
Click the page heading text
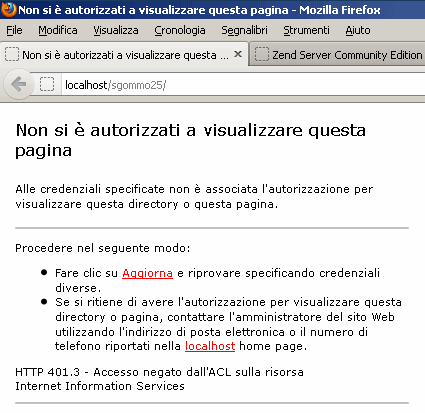point(190,140)
